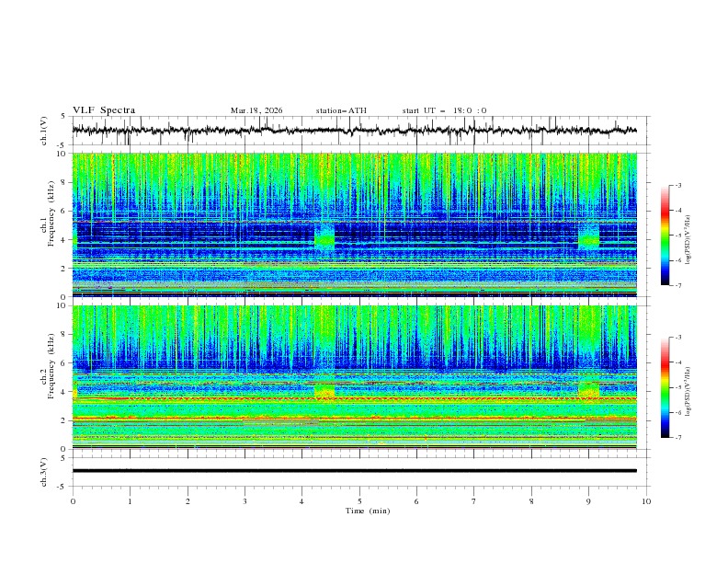Click tick label "10" on the Time axis
The image size is (728, 563).
tap(646, 501)
